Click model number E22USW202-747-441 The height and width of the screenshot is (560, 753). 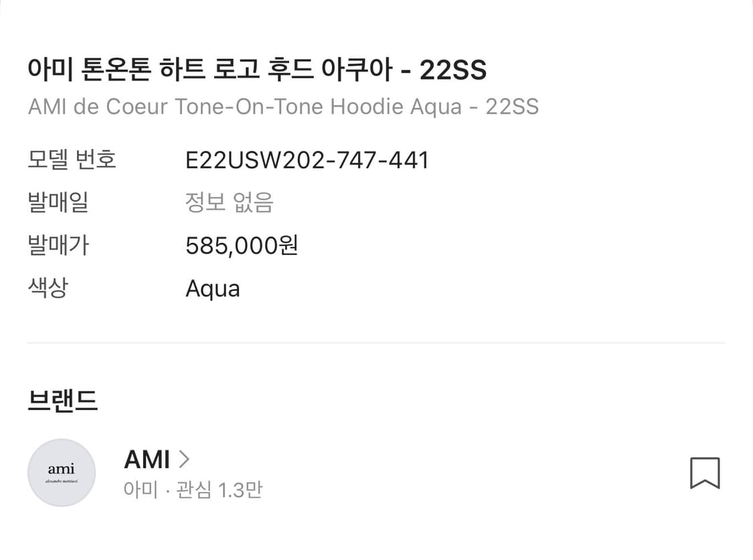click(x=307, y=161)
